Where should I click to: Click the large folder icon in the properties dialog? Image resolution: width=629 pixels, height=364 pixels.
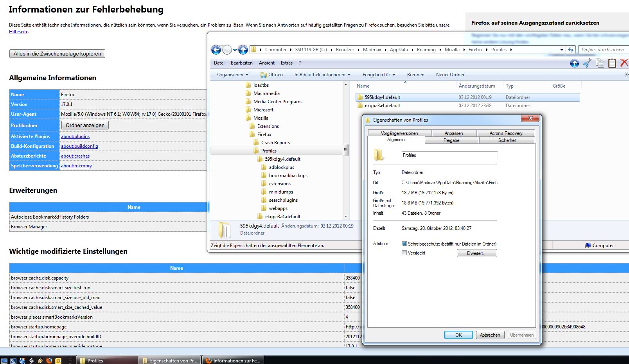click(379, 155)
